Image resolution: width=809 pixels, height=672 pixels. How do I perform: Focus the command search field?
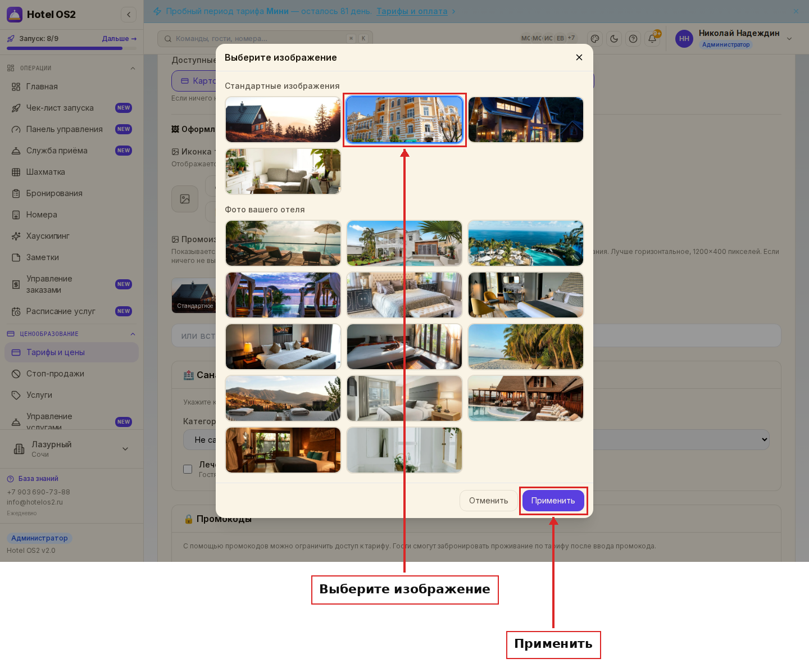pos(265,39)
